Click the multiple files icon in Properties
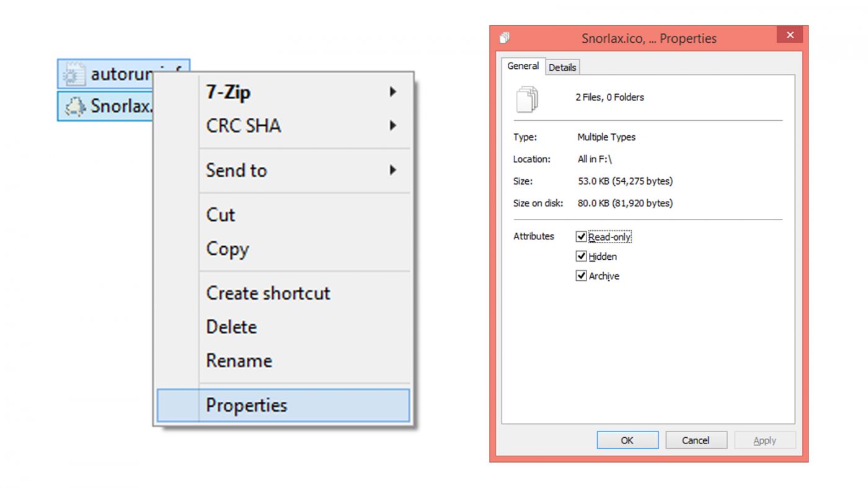Viewport: 868px width, 488px height. click(x=526, y=99)
